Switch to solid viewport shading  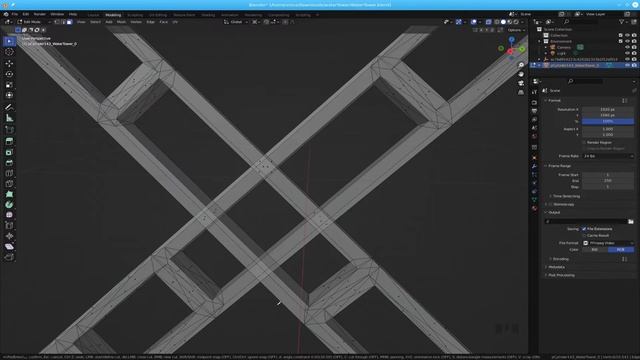(x=503, y=22)
